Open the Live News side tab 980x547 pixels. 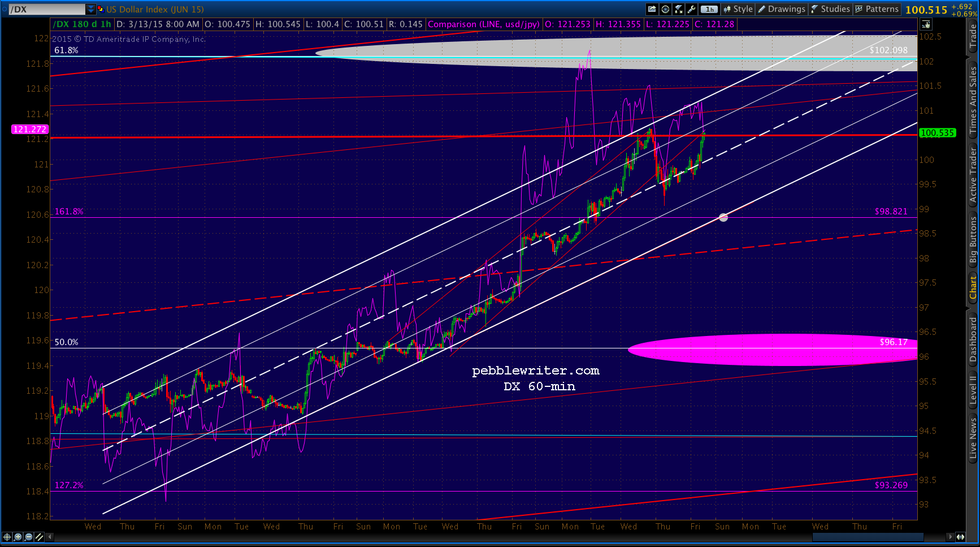click(973, 438)
